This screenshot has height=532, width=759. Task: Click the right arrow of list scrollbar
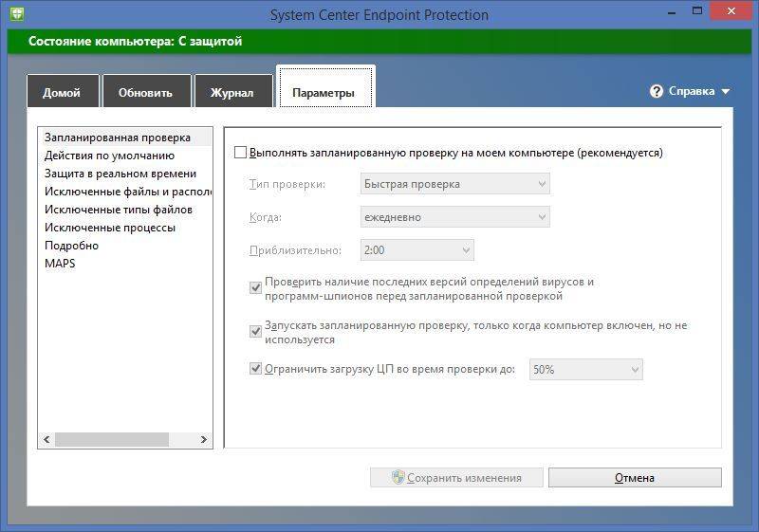[204, 439]
